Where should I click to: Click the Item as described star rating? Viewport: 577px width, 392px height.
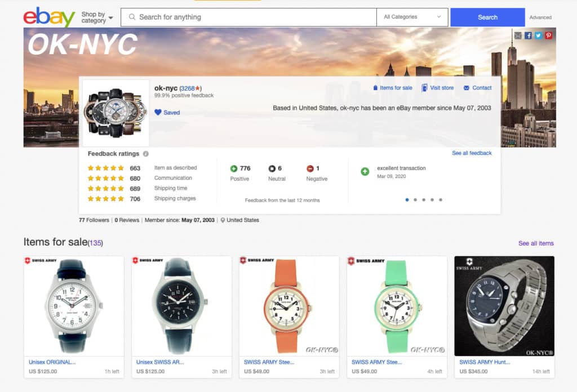[x=105, y=168]
